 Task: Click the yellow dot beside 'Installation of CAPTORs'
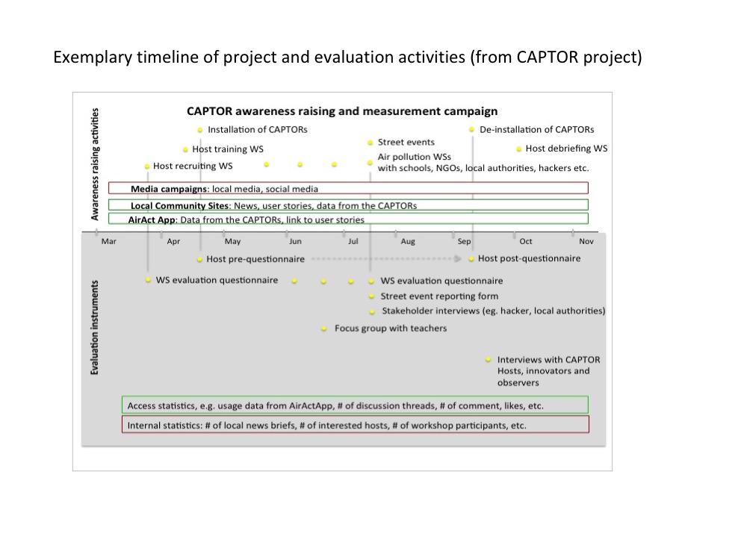pos(200,130)
